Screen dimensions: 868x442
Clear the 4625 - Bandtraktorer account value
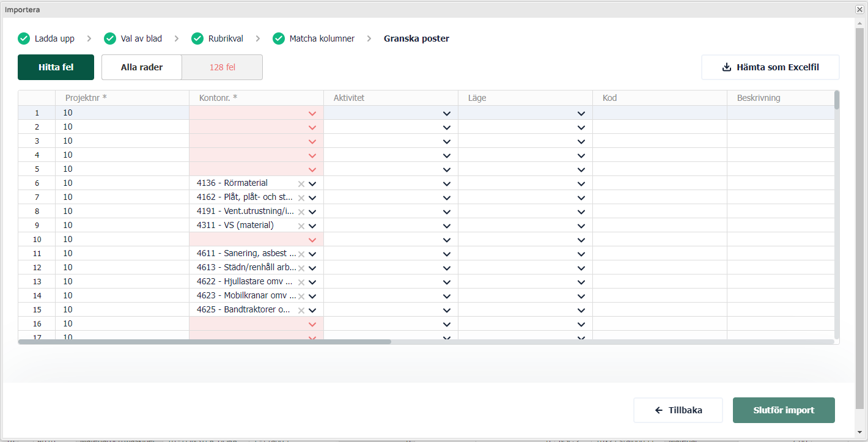coord(301,311)
